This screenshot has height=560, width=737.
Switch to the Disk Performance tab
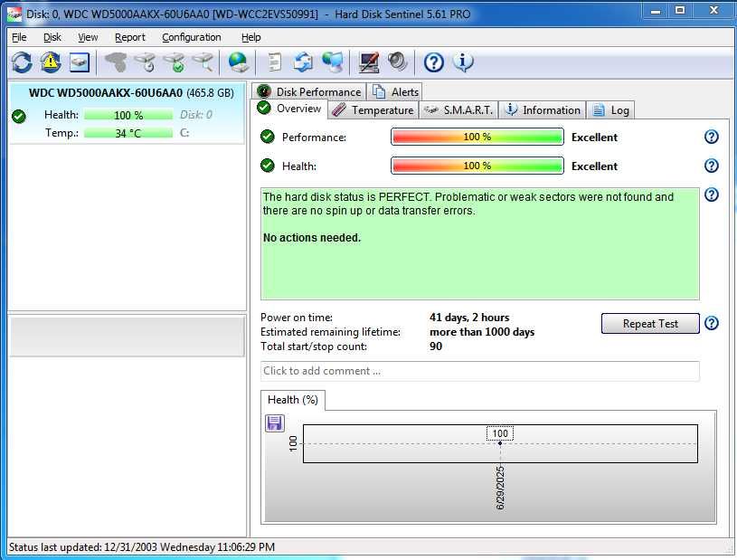(x=308, y=91)
